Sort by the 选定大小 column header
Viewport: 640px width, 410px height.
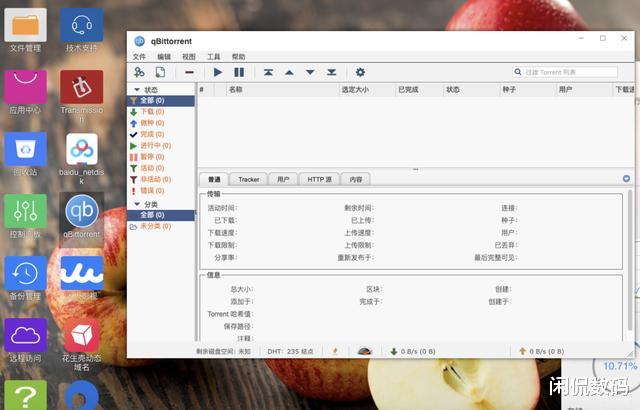(x=367, y=89)
